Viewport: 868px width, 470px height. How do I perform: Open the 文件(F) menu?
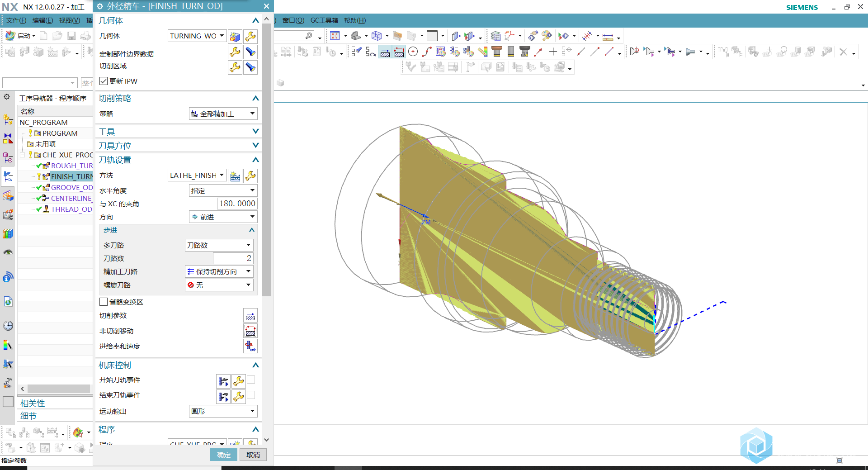pos(16,20)
